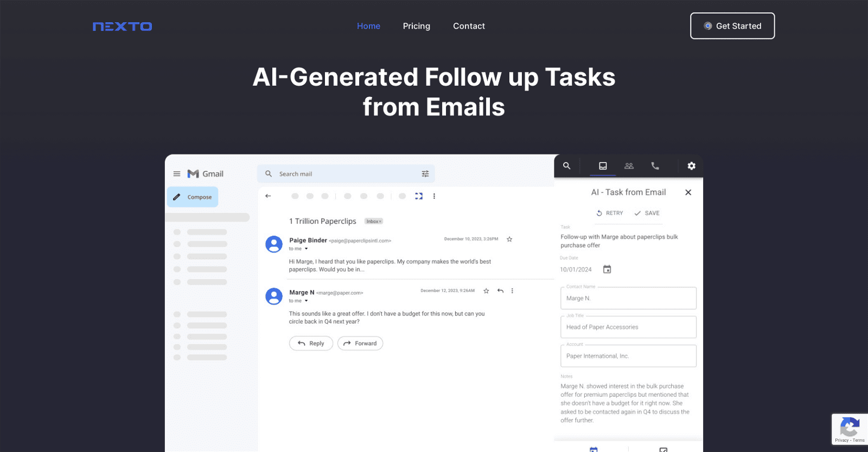Open the Nexto panel settings gear
Image resolution: width=868 pixels, height=452 pixels.
pyautogui.click(x=691, y=166)
